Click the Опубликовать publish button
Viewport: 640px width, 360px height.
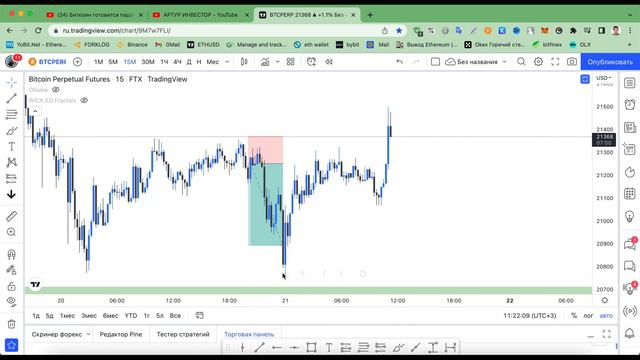610,62
